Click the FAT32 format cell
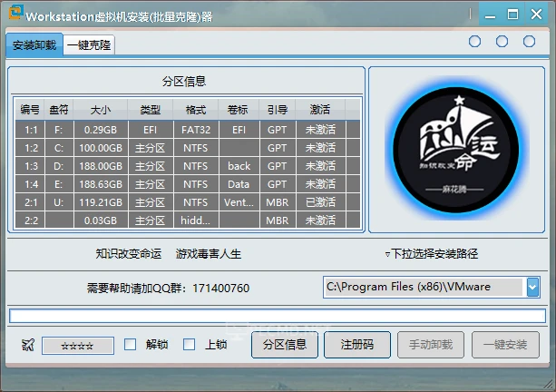Image resolution: width=556 pixels, height=392 pixels. point(196,130)
